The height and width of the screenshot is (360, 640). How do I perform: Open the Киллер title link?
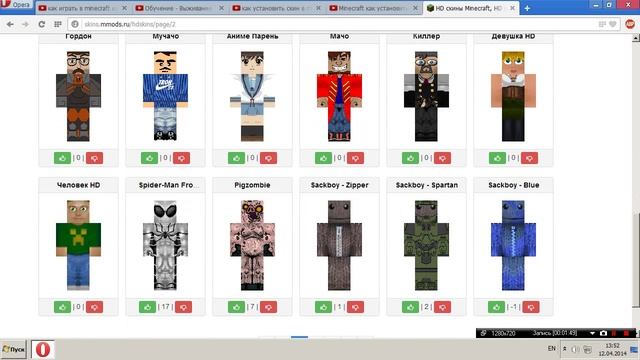426,36
